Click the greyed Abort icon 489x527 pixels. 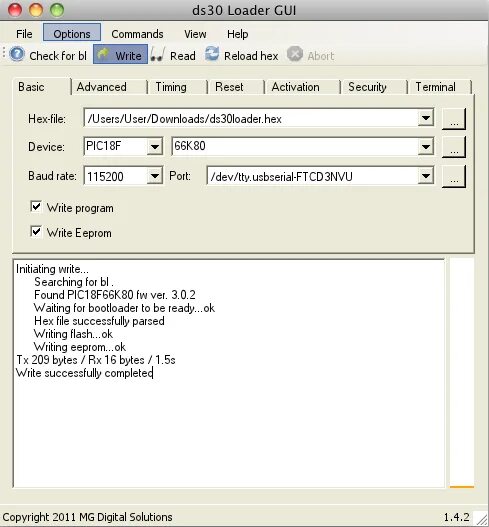point(295,54)
